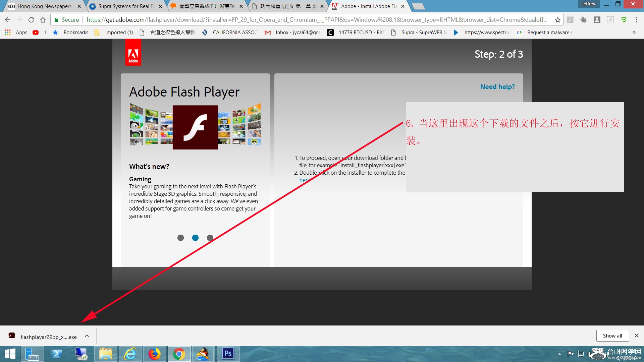
Task: Open Chrome three-dot menu
Action: (x=636, y=20)
